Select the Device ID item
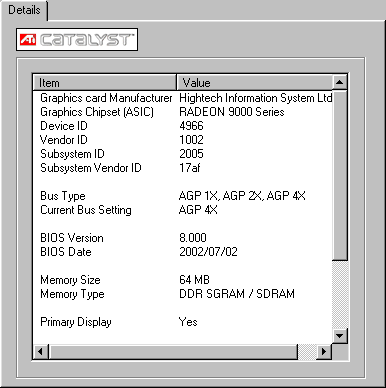Viewport: 386px width, 388px height. pyautogui.click(x=64, y=126)
